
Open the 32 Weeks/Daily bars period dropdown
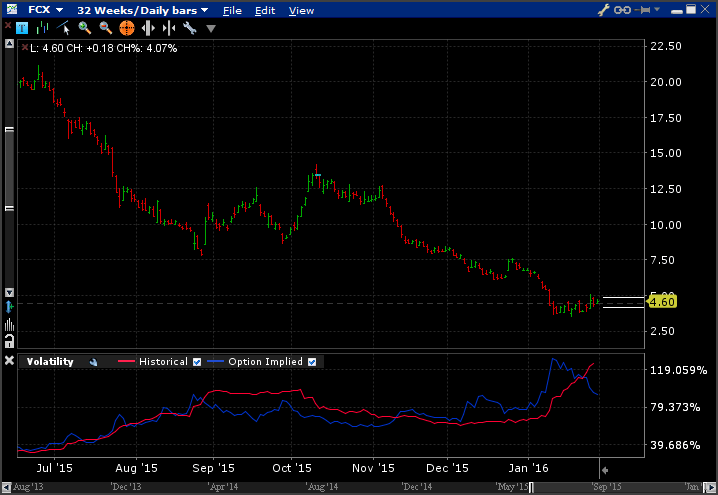tap(142, 10)
